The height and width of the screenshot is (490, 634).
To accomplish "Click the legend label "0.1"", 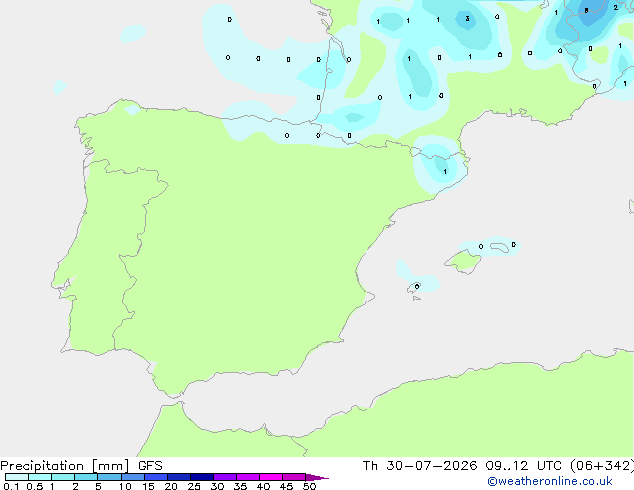I will tap(11, 486).
